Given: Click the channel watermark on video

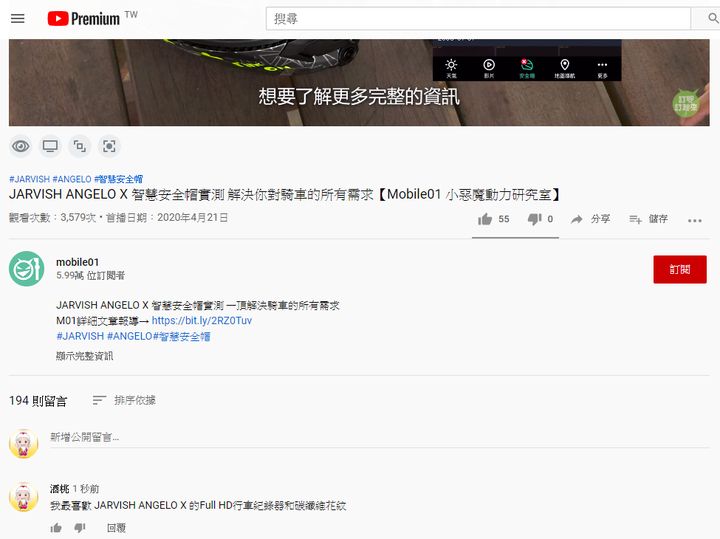Looking at the screenshot, I should [686, 103].
